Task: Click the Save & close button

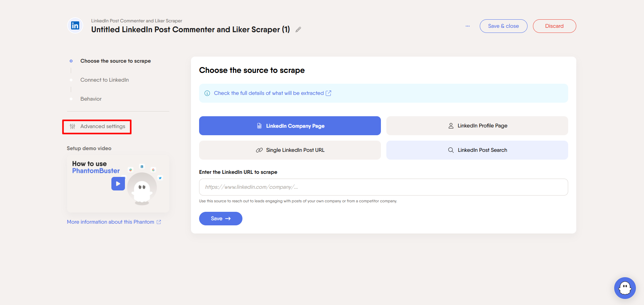Action: 503,26
